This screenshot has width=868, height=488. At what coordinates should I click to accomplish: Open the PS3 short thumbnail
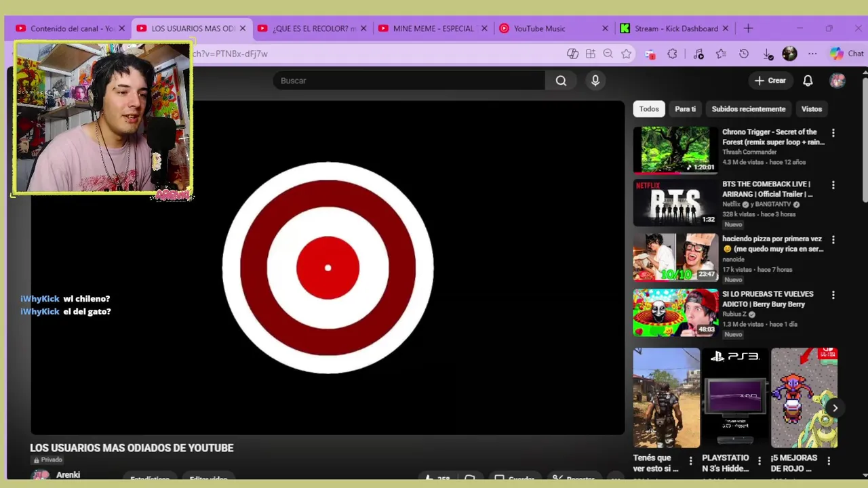(x=735, y=398)
